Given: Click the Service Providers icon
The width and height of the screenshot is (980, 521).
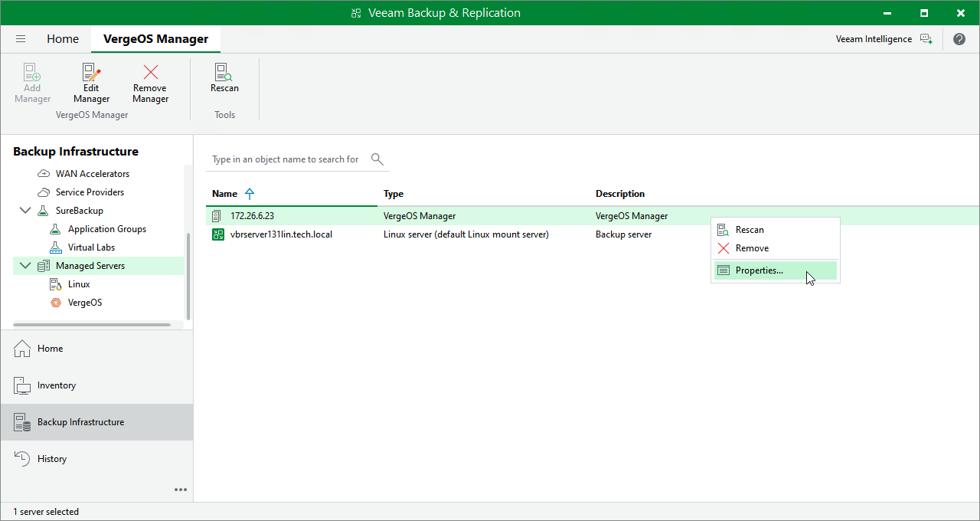Looking at the screenshot, I should coord(44,192).
